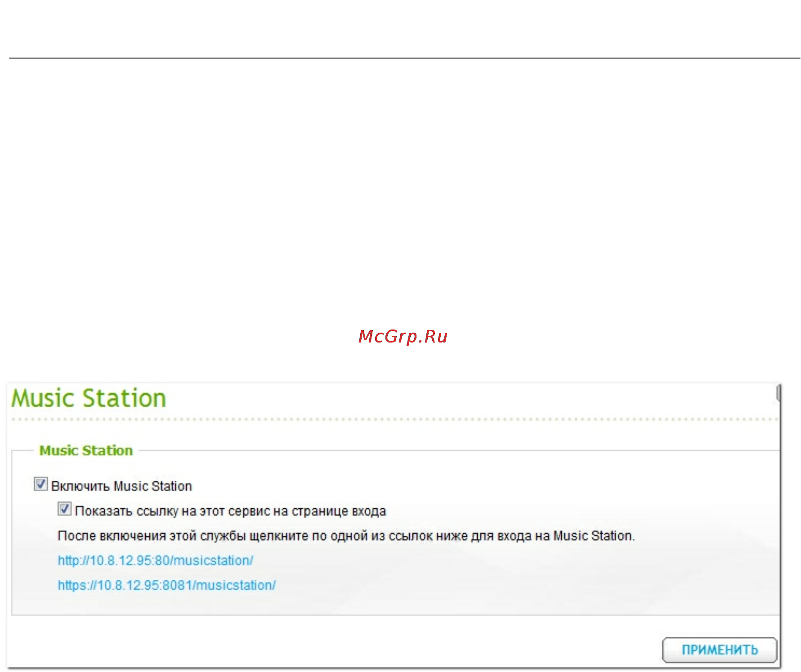
Task: Click the text После включения этой службы
Action: click(152, 536)
